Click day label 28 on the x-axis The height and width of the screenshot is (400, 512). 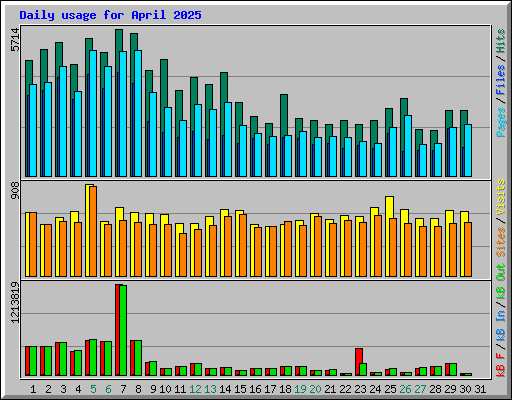coord(435,389)
